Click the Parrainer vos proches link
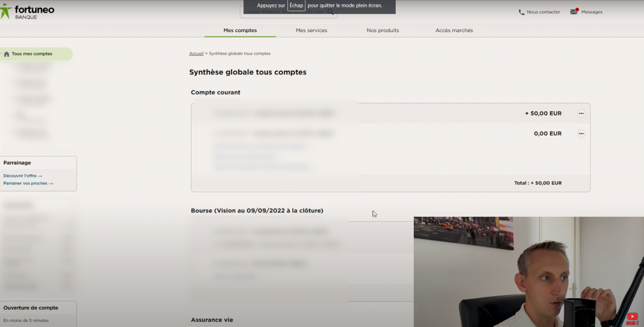644x327 pixels. [28, 184]
